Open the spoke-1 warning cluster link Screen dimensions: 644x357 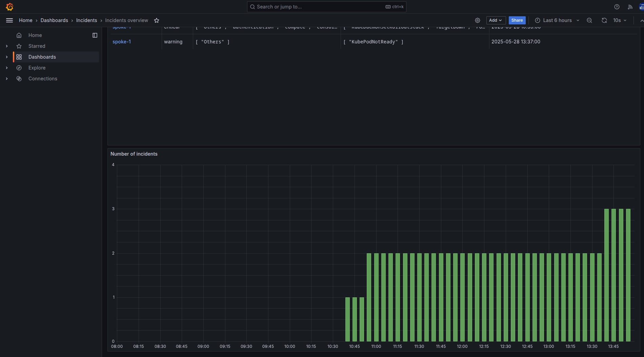pos(122,42)
